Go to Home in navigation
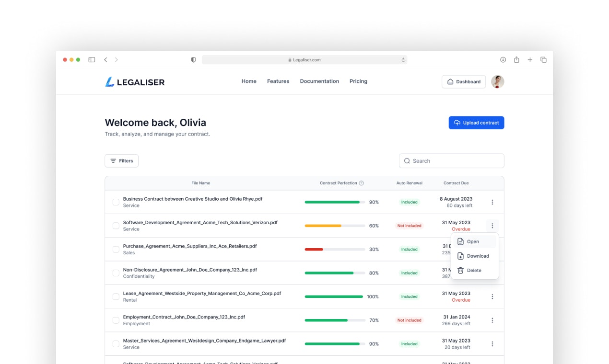Viewport: 609px width, 364px height. (x=249, y=81)
